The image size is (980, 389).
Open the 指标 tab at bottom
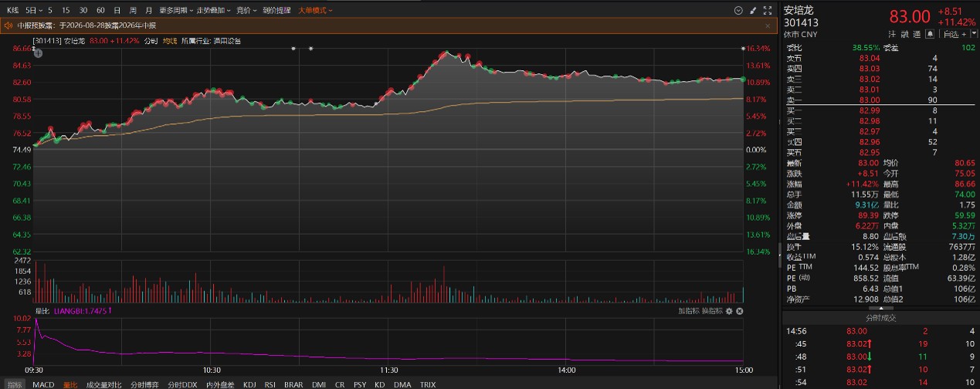click(15, 384)
